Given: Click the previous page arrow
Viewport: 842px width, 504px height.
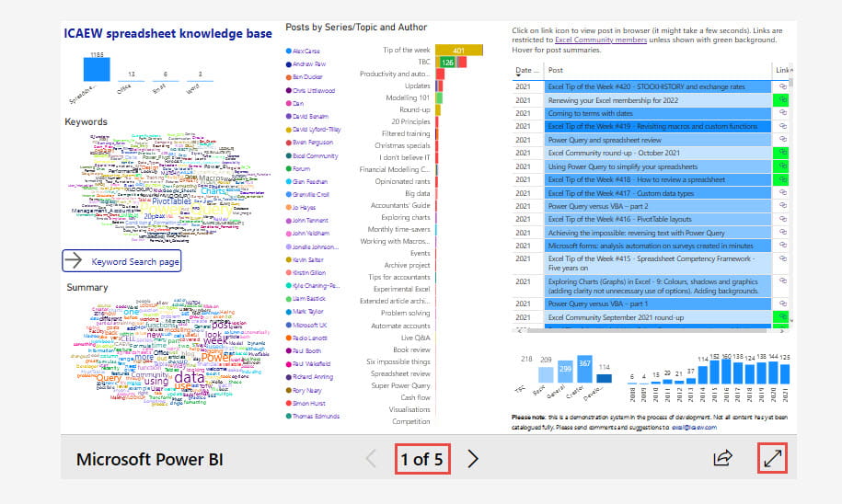Looking at the screenshot, I should click(372, 458).
